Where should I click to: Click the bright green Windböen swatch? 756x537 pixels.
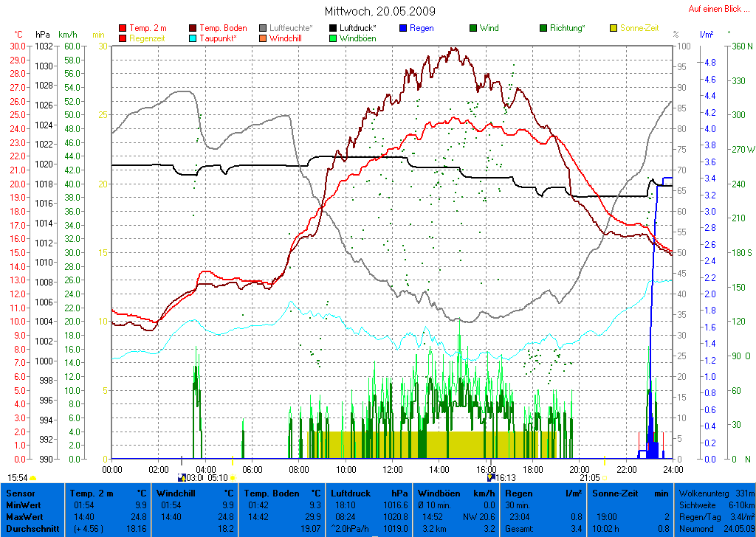pyautogui.click(x=334, y=38)
